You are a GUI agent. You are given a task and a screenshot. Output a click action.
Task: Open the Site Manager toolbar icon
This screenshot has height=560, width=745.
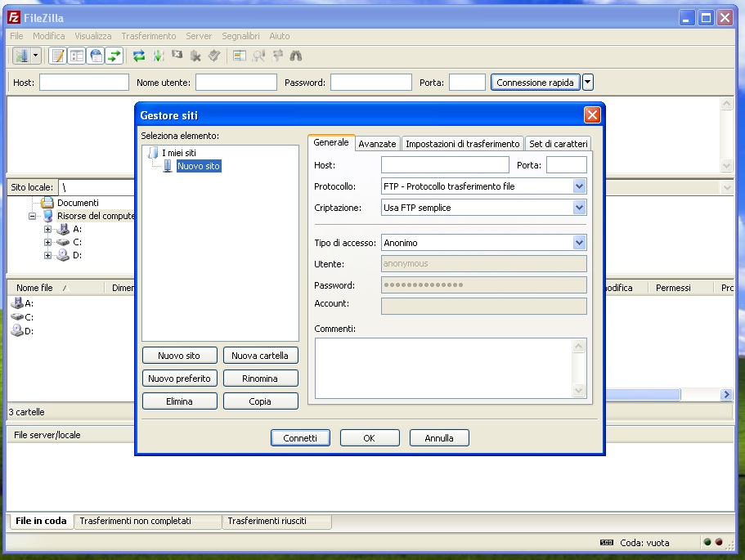[x=22, y=56]
